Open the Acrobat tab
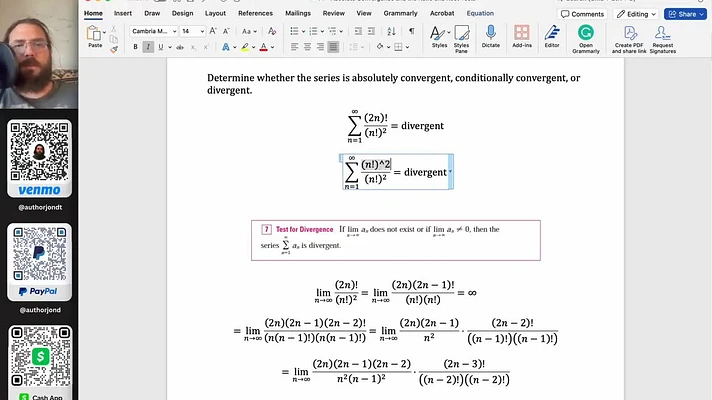The width and height of the screenshot is (712, 400). coord(442,13)
